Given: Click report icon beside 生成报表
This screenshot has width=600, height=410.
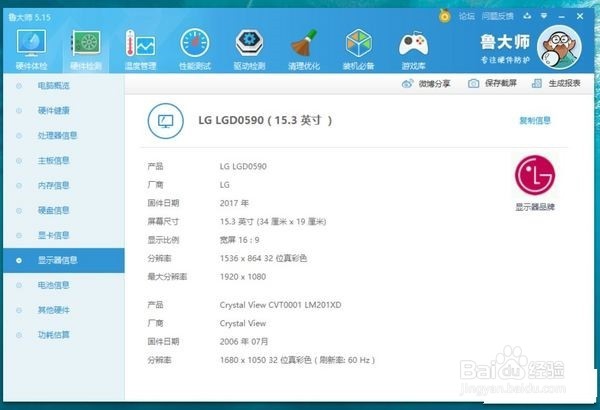Looking at the screenshot, I should (x=537, y=83).
